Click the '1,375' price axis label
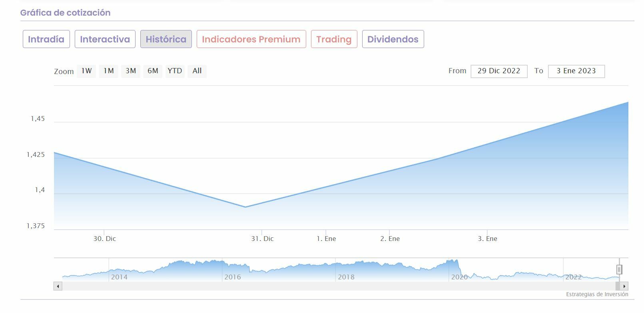 (x=36, y=226)
